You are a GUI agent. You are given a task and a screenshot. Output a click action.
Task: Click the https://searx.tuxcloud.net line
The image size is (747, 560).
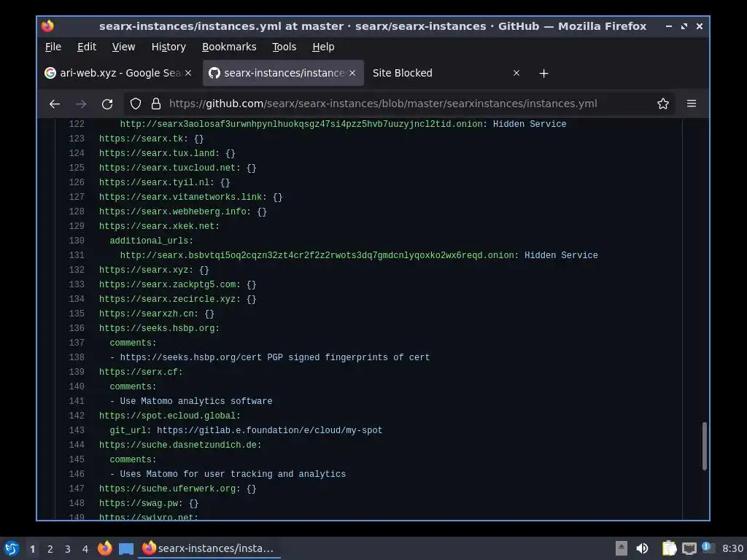(178, 168)
